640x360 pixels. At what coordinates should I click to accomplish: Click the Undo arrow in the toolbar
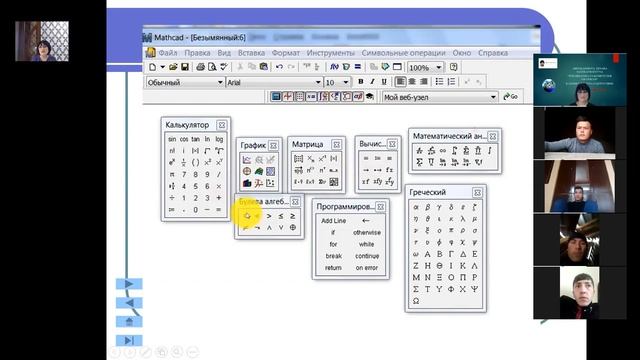click(279, 67)
